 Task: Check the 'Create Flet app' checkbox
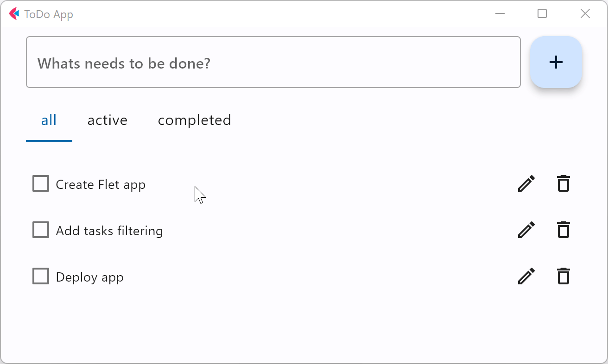click(41, 183)
